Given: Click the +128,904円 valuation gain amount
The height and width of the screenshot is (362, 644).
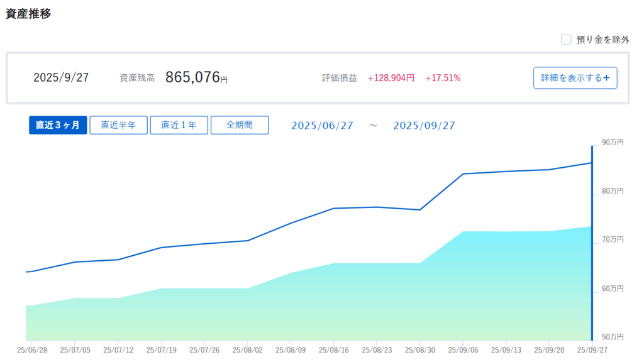Looking at the screenshot, I should (x=391, y=79).
